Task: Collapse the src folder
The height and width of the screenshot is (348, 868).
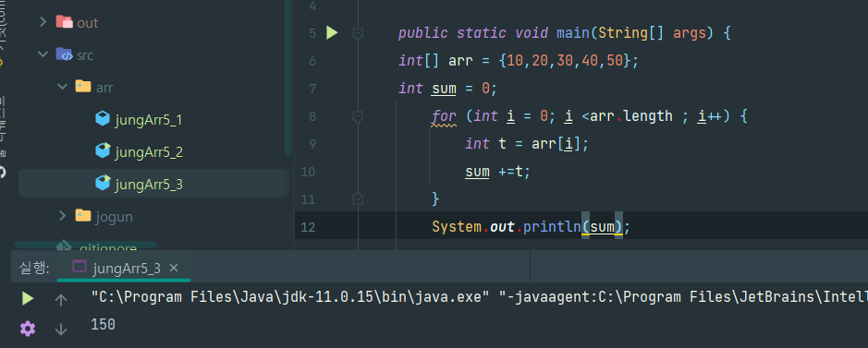Action: 43,54
